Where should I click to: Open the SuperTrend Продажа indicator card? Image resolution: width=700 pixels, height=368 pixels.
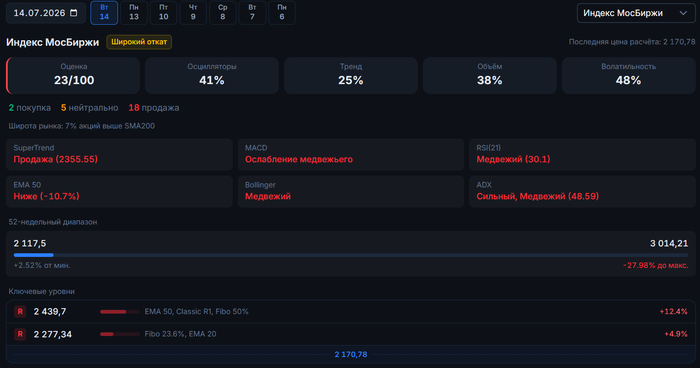coord(119,154)
